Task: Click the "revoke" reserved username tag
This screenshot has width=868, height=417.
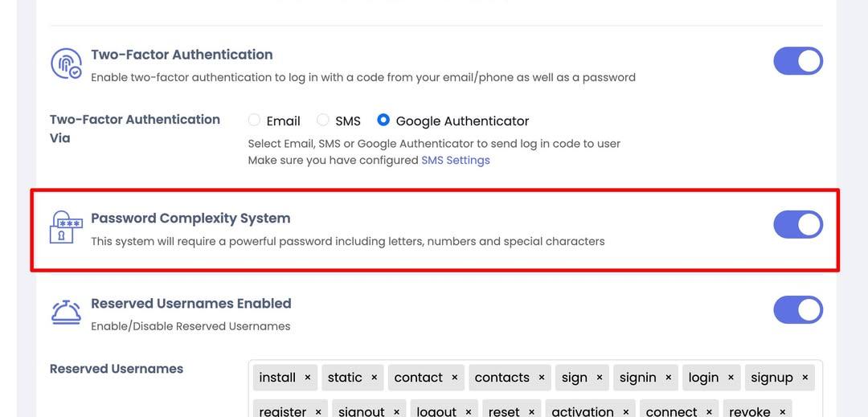Action: pos(749,411)
